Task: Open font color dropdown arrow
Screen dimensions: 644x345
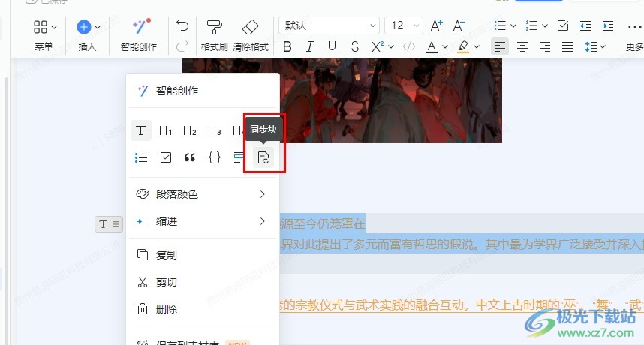Action: point(445,46)
